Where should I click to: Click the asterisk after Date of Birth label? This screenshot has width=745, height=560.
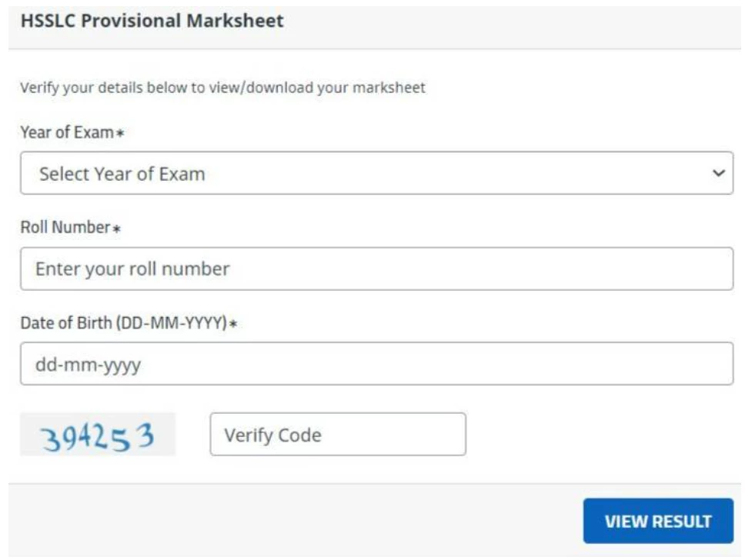(233, 325)
